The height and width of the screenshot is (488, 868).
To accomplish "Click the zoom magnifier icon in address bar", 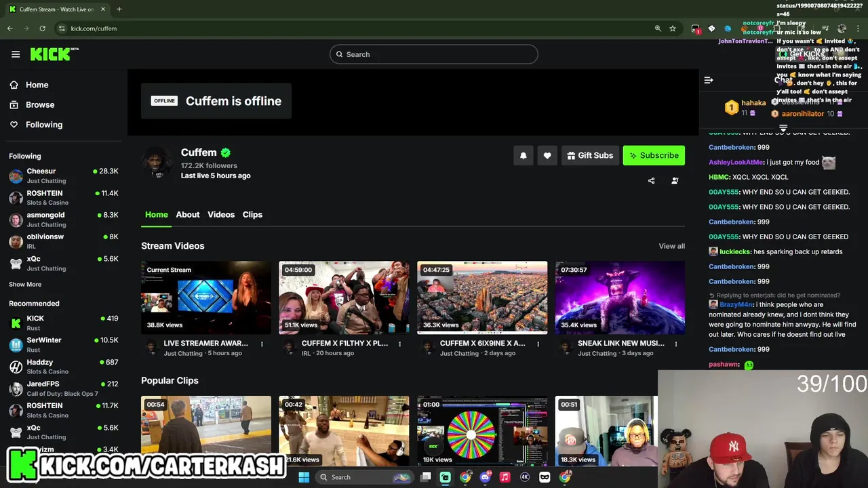I will click(658, 28).
